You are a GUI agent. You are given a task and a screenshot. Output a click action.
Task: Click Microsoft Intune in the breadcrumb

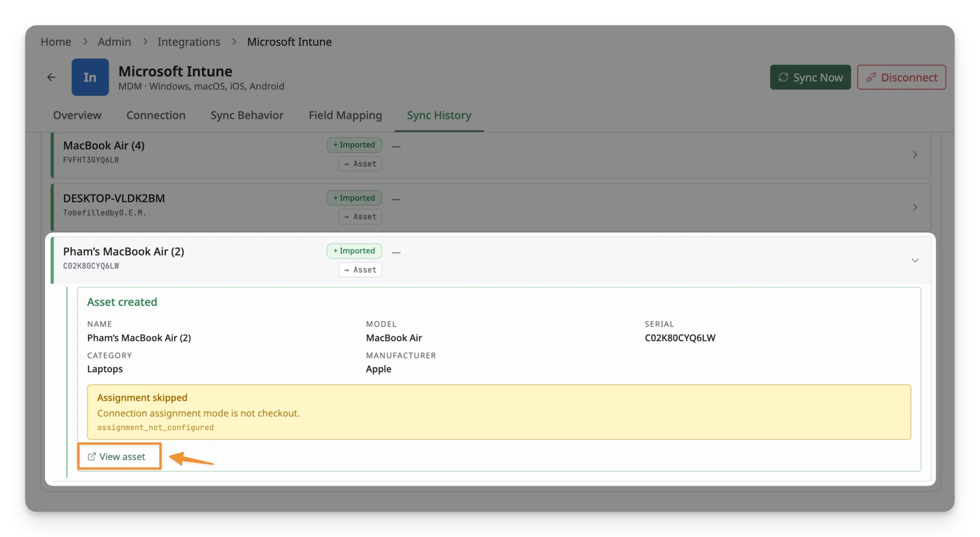[289, 42]
